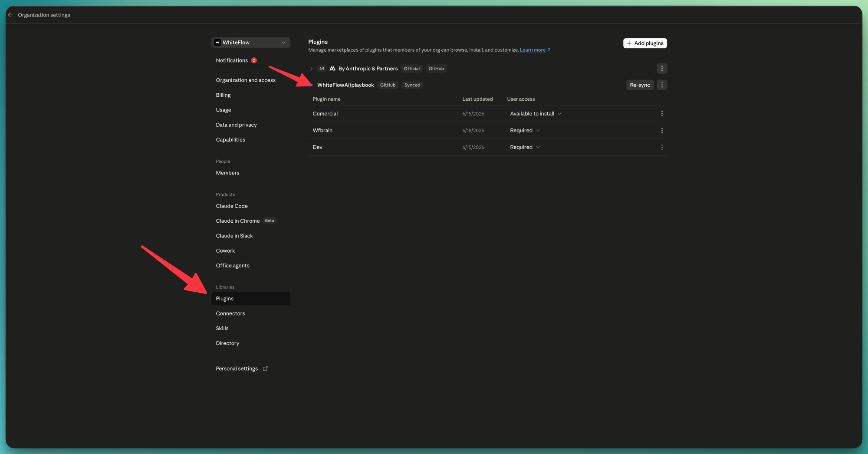Viewport: 868px width, 454px height.
Task: Open the Wfbrain plugin row menu
Action: [x=662, y=130]
